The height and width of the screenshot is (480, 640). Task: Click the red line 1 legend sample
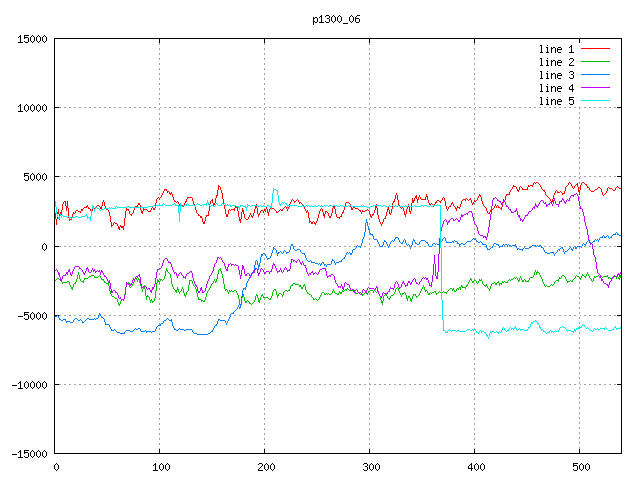[x=596, y=49]
